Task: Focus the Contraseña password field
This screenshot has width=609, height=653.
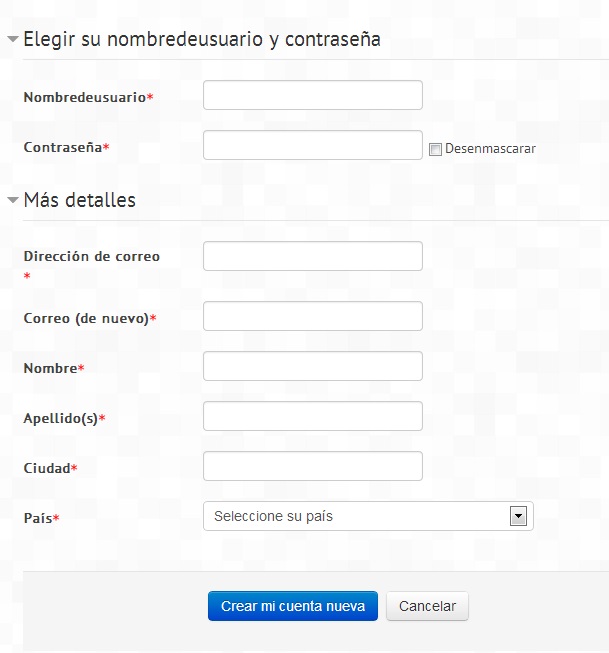Action: [313, 145]
